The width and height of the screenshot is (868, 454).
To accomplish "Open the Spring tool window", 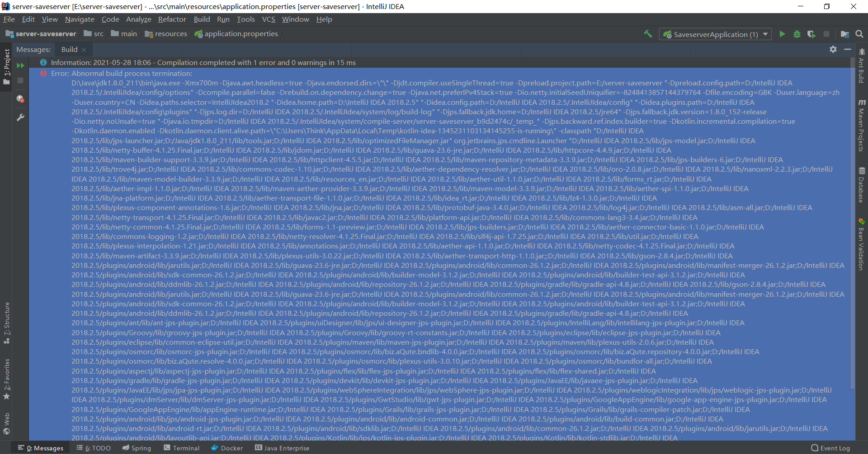I will coord(137,448).
